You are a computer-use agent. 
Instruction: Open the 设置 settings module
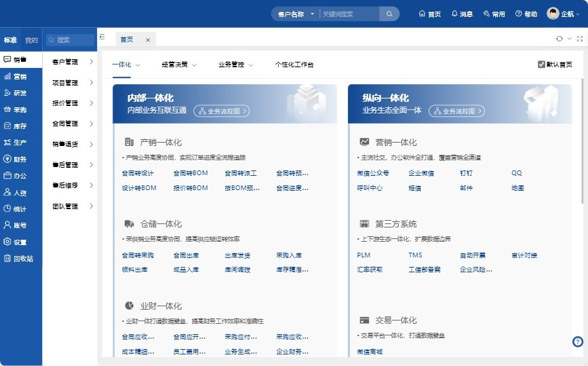pyautogui.click(x=16, y=242)
